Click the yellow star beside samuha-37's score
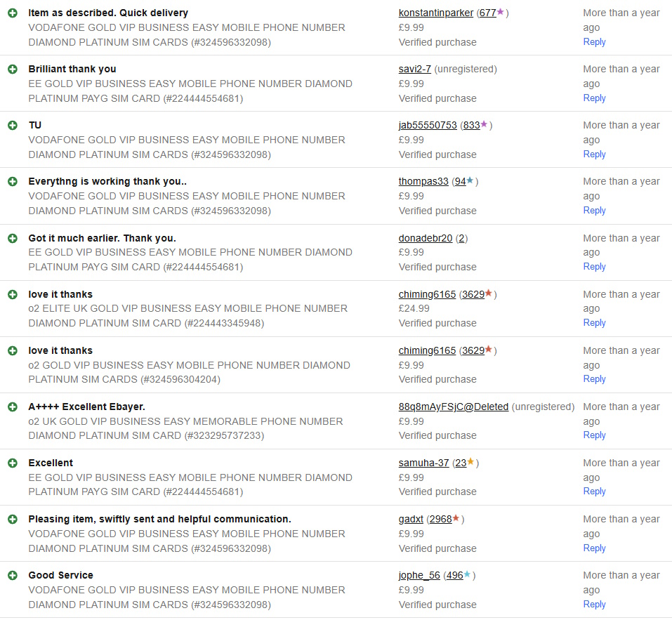Image resolution: width=672 pixels, height=620 pixels. pyautogui.click(x=470, y=462)
